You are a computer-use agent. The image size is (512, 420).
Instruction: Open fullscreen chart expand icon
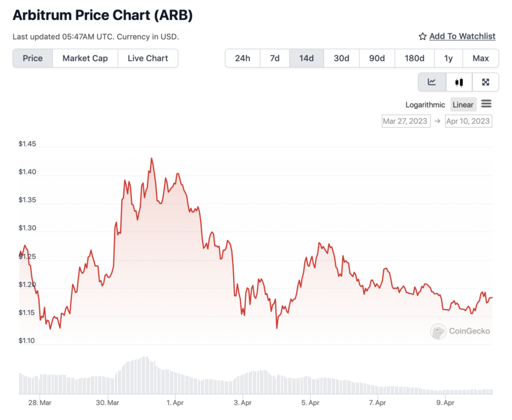485,82
